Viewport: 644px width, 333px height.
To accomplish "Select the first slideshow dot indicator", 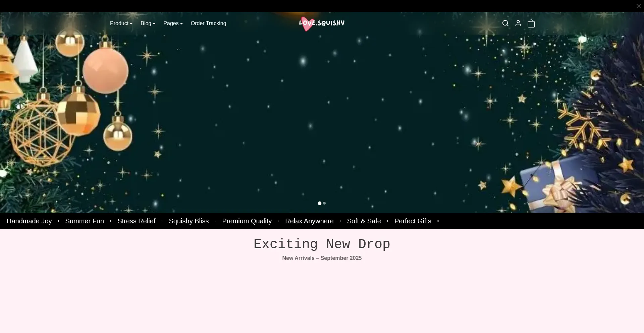I will pyautogui.click(x=320, y=203).
